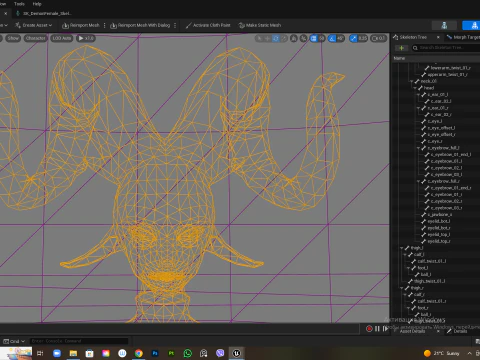480x360 pixels.
Task: Click the Make Static Mesh button
Action: (260, 25)
